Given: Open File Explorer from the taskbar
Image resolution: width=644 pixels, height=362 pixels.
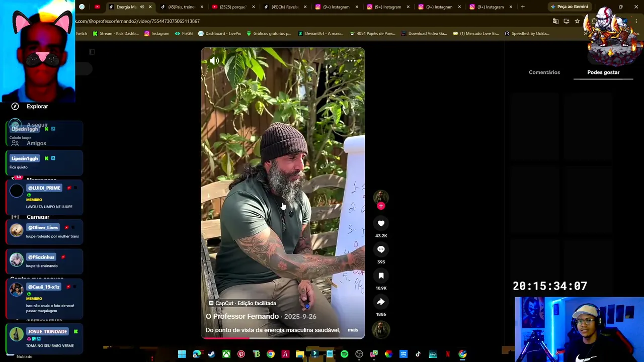Looking at the screenshot, I should tap(300, 354).
